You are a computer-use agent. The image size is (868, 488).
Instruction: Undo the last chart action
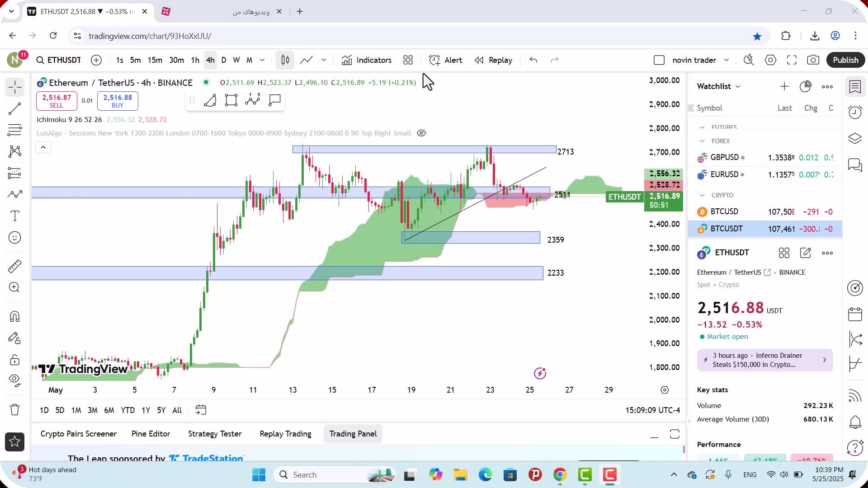533,60
